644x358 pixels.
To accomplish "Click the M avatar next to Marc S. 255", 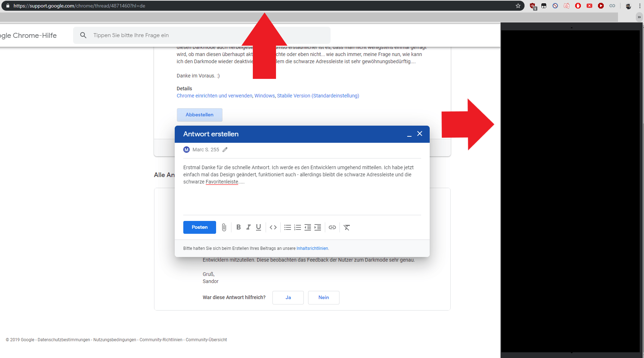I will tap(186, 150).
